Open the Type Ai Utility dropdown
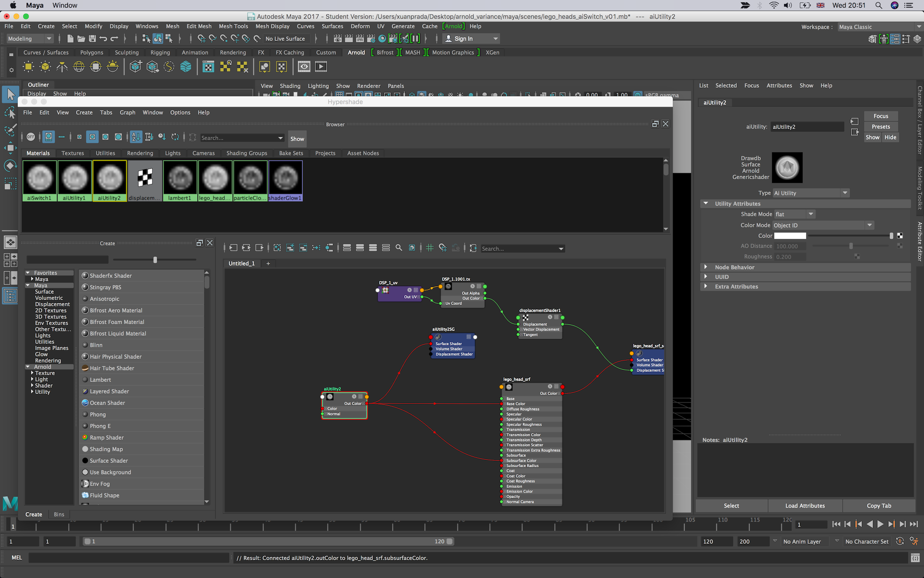Viewport: 924px width, 578px height. (811, 193)
